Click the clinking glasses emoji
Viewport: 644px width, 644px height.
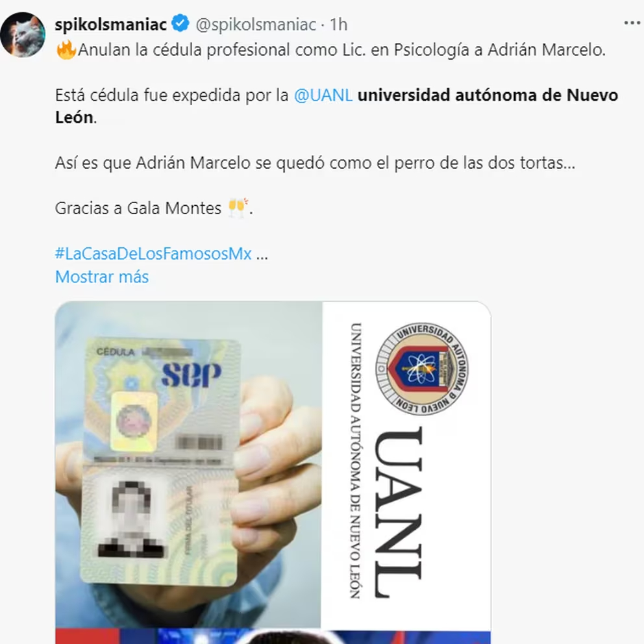click(238, 208)
